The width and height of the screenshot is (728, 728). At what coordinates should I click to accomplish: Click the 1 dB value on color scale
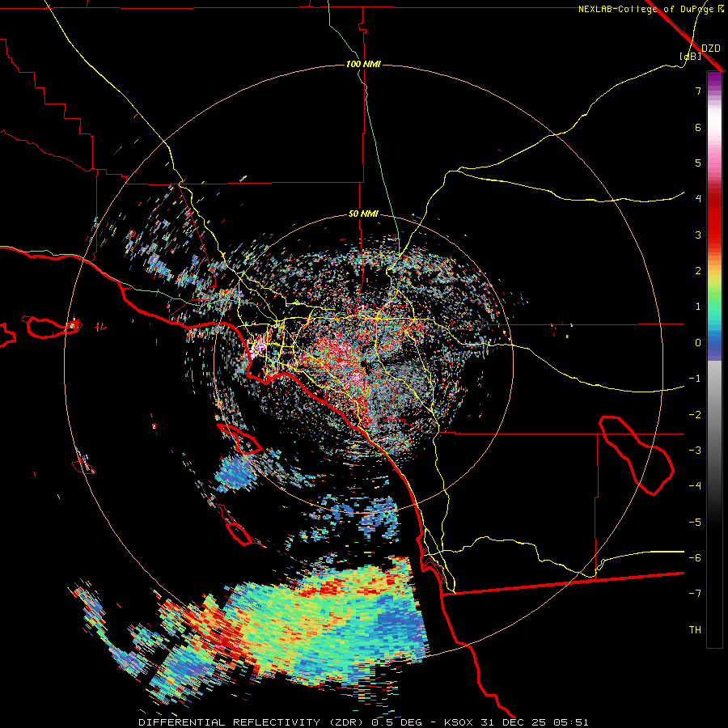click(698, 307)
